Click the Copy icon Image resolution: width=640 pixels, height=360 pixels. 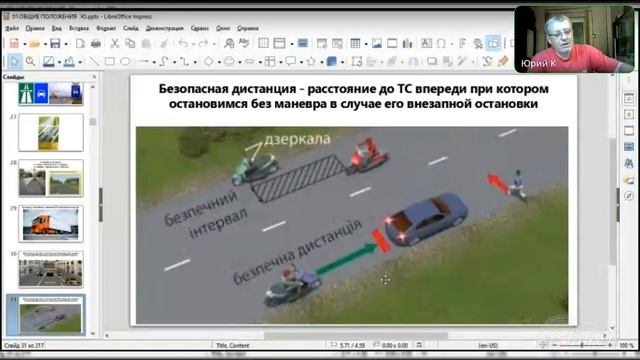point(130,43)
